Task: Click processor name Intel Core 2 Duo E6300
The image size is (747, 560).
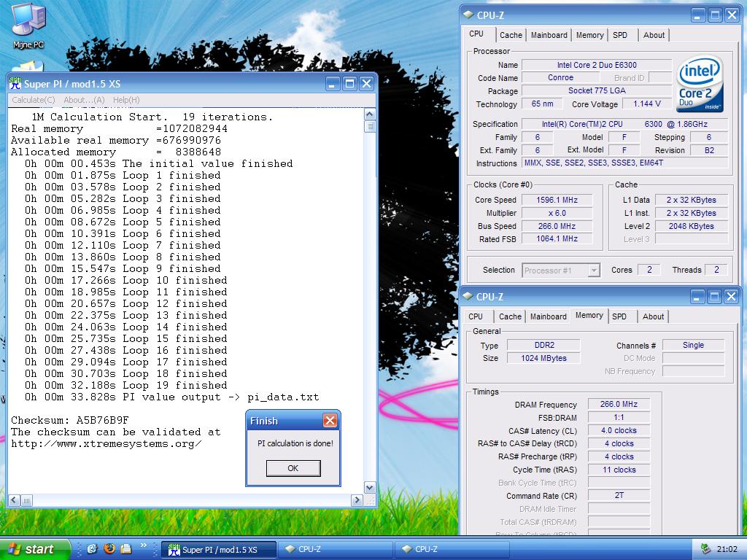Action: (597, 65)
